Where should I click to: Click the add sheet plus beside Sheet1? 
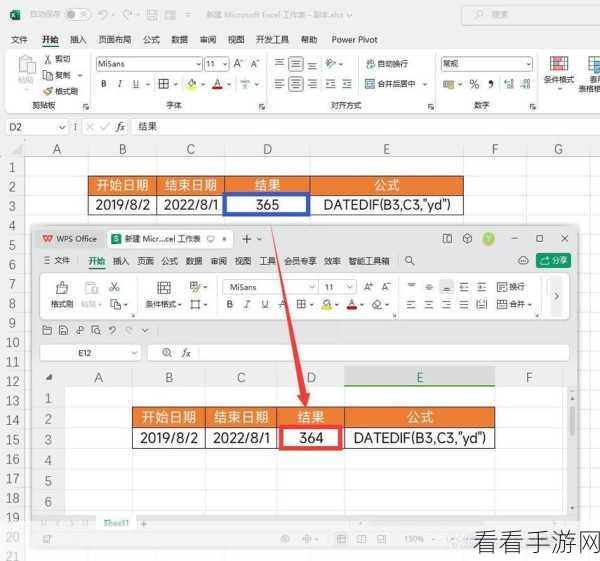click(144, 523)
